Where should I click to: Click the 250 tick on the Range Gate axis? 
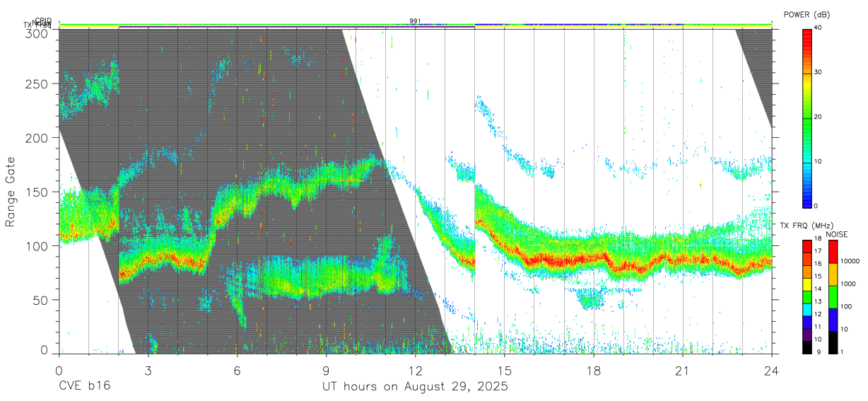tap(37, 83)
